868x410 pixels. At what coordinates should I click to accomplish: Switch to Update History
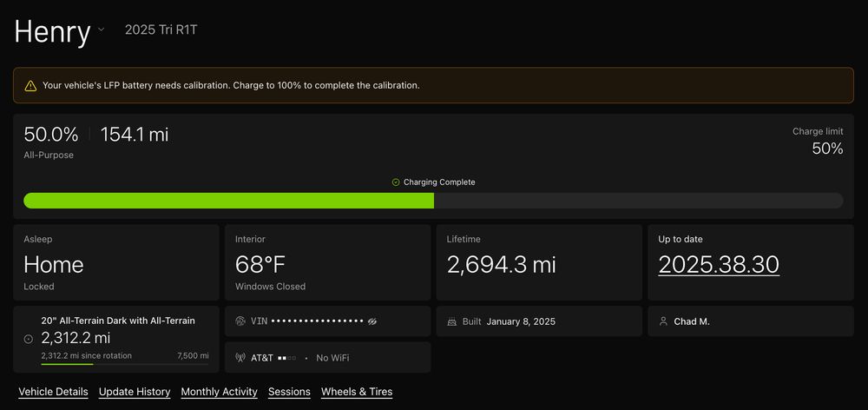click(x=135, y=392)
